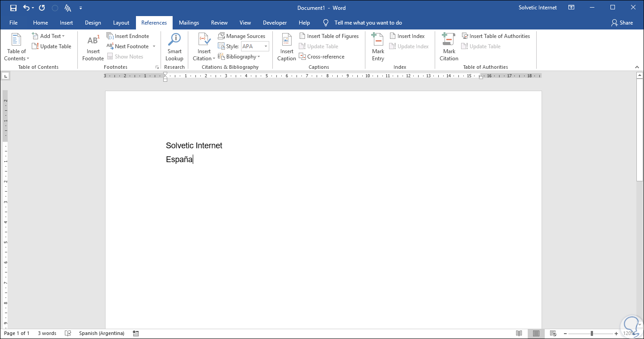This screenshot has height=339, width=644.
Task: Decrease zoom with the minus button
Action: tap(565, 334)
